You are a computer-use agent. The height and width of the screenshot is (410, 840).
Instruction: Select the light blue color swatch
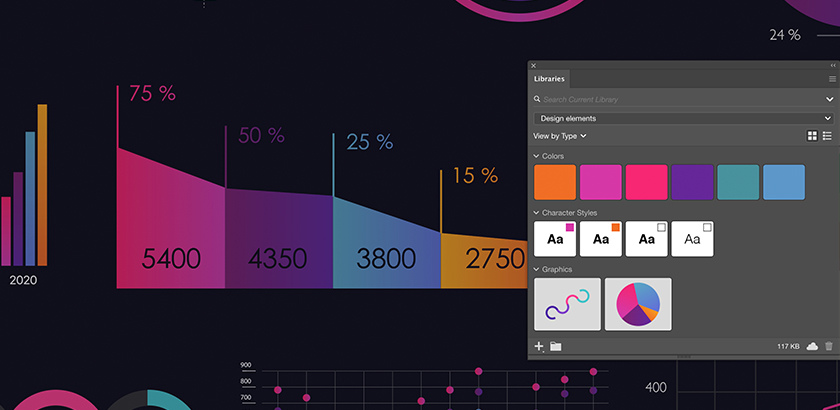click(x=784, y=182)
